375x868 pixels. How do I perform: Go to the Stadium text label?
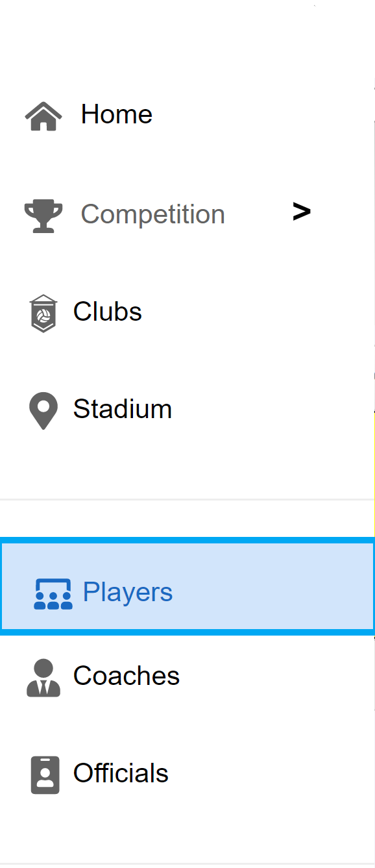click(x=123, y=409)
